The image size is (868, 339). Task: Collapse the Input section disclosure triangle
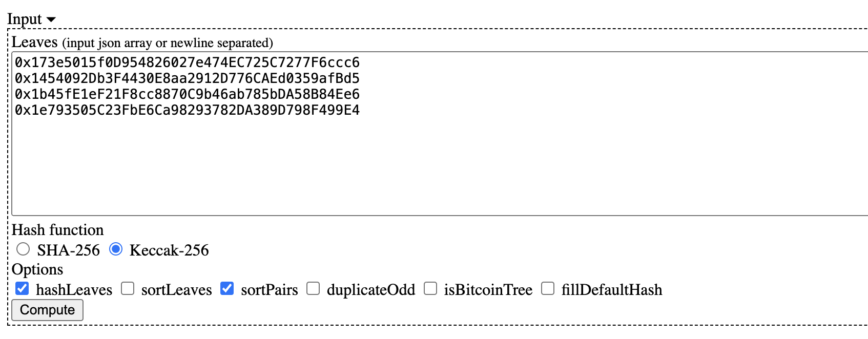point(51,19)
